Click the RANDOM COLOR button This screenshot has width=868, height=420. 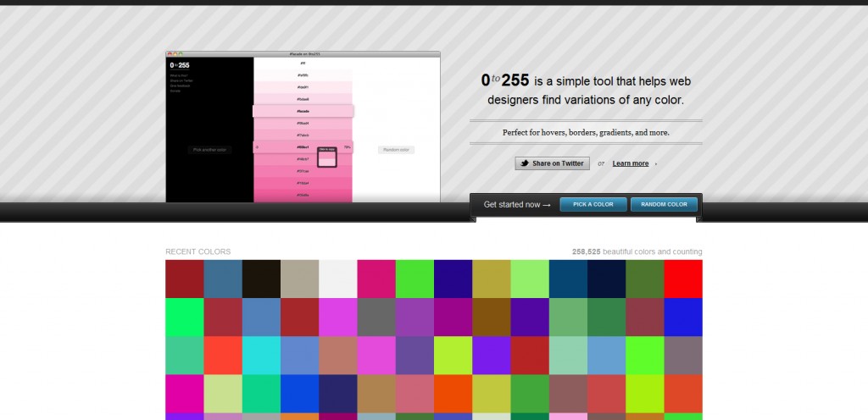click(x=664, y=204)
